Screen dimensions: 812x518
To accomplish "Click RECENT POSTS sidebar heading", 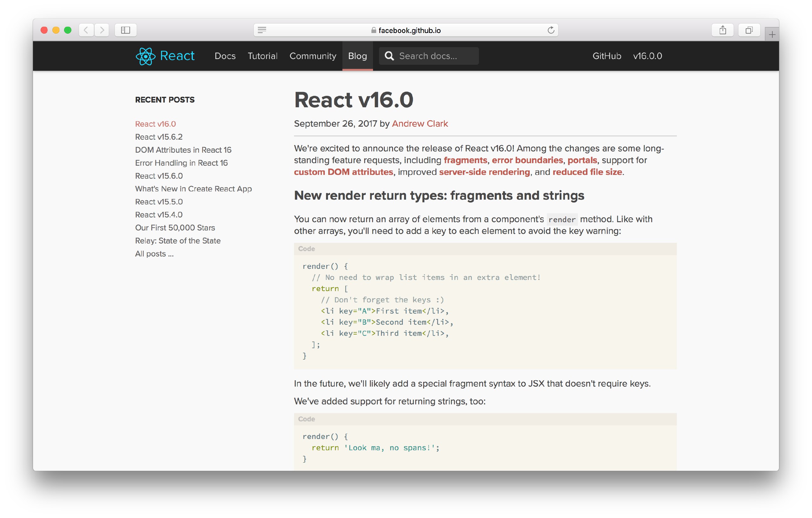I will 165,100.
